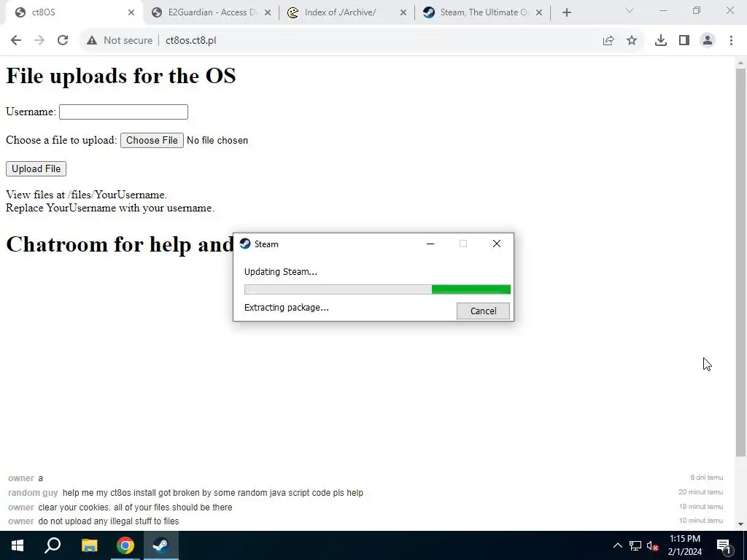The width and height of the screenshot is (747, 560).
Task: Minimize the Steam updater dialog
Action: pos(430,244)
